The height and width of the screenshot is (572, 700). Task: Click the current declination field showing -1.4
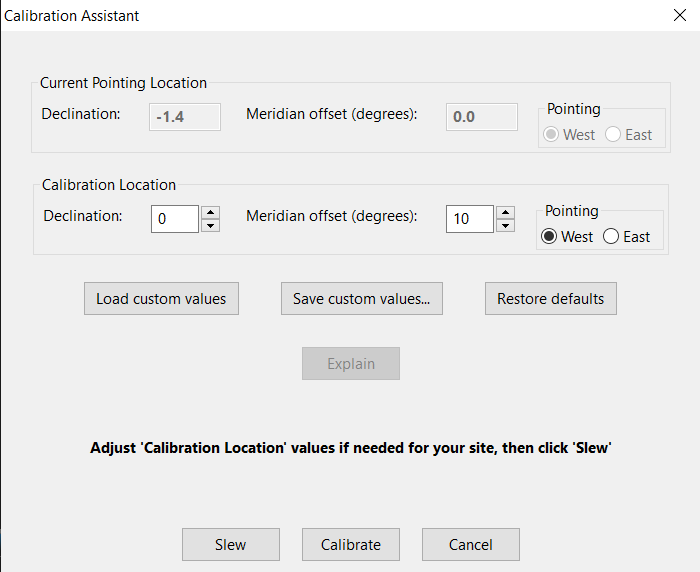click(x=185, y=117)
